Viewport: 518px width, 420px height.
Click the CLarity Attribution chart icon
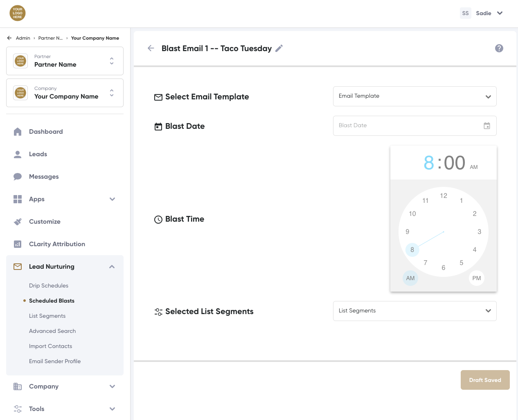[x=18, y=244]
